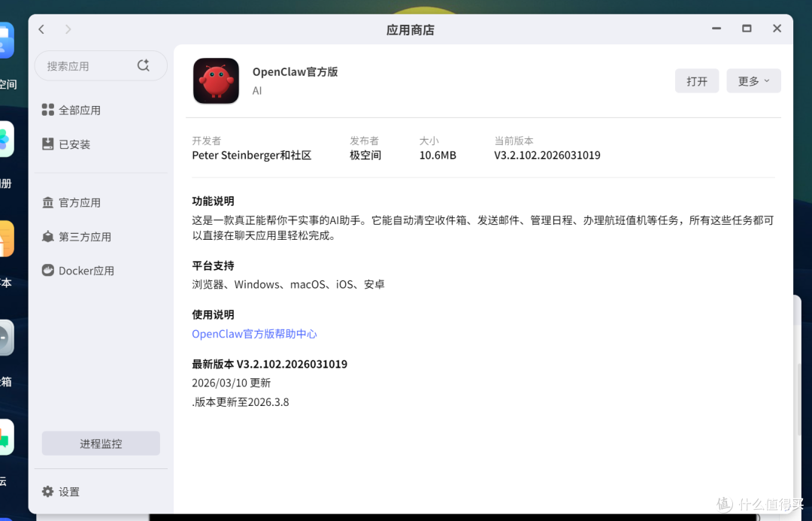Open the OpenClaw官方版帮助中心 link

(254, 334)
